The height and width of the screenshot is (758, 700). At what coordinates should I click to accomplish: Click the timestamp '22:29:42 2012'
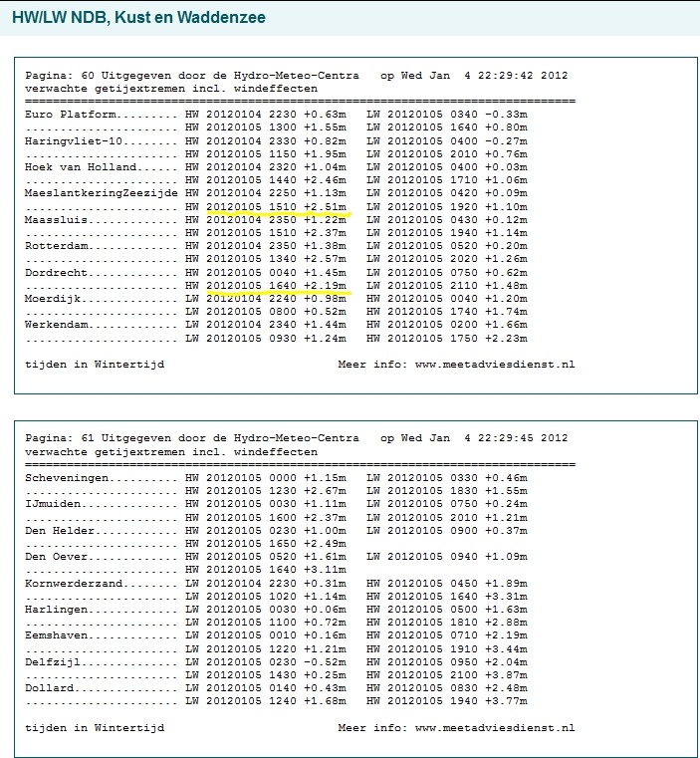(x=523, y=76)
